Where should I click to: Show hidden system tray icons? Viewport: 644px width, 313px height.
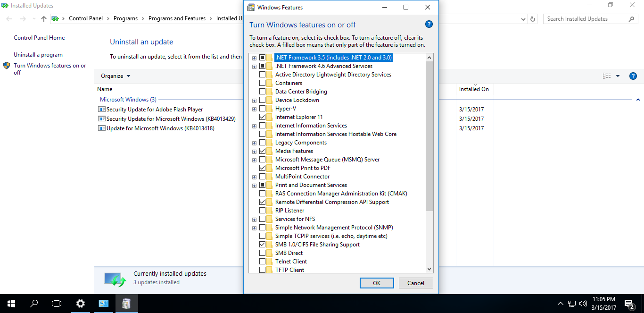(x=561, y=304)
